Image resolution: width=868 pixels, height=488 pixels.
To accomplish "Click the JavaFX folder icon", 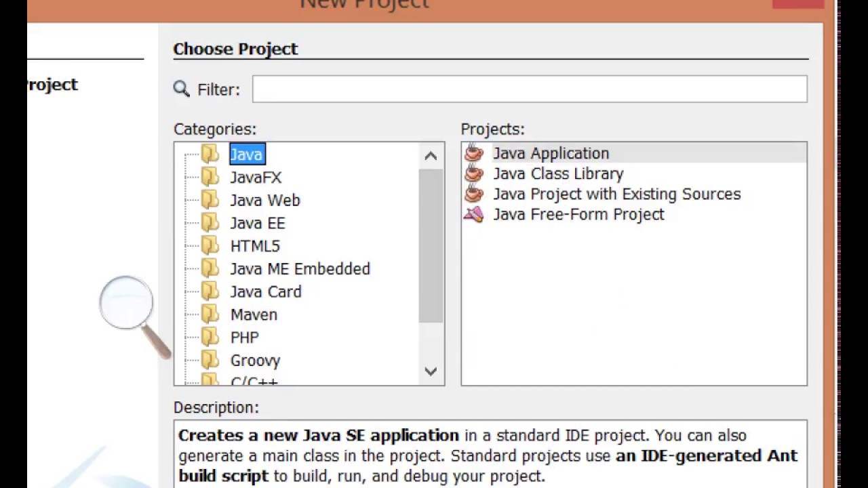I will coord(210,178).
